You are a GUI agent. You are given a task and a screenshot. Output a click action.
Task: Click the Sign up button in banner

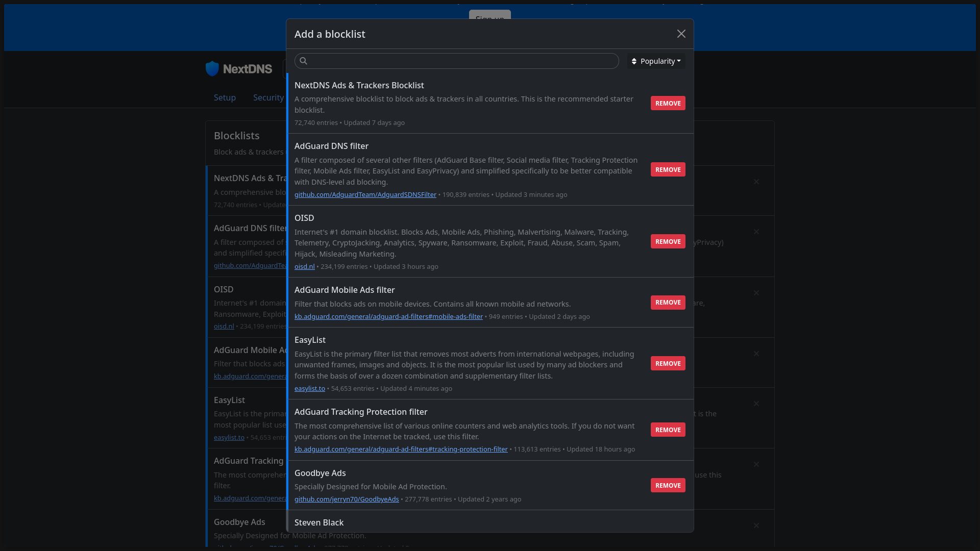pyautogui.click(x=490, y=15)
